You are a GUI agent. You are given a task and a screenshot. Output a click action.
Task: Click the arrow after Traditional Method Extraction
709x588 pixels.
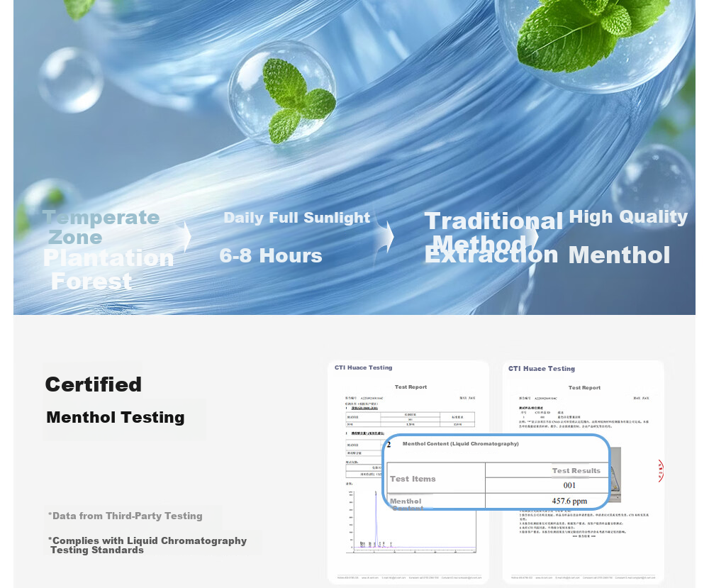click(534, 235)
